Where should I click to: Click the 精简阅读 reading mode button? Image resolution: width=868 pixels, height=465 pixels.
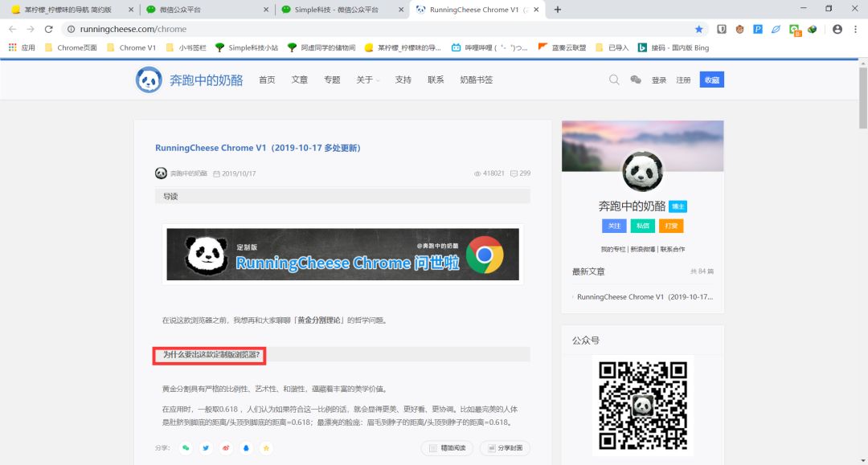point(448,448)
